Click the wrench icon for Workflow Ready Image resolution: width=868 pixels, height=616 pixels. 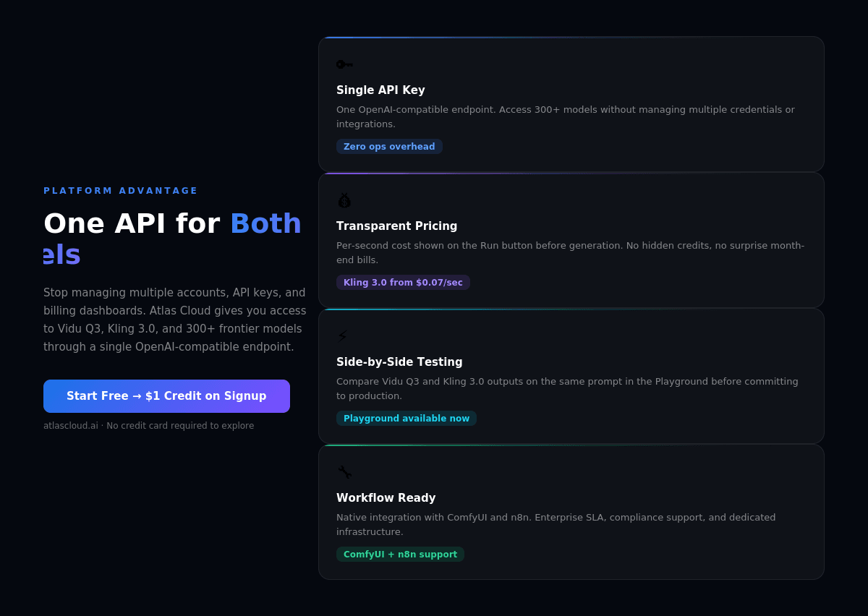pyautogui.click(x=345, y=472)
